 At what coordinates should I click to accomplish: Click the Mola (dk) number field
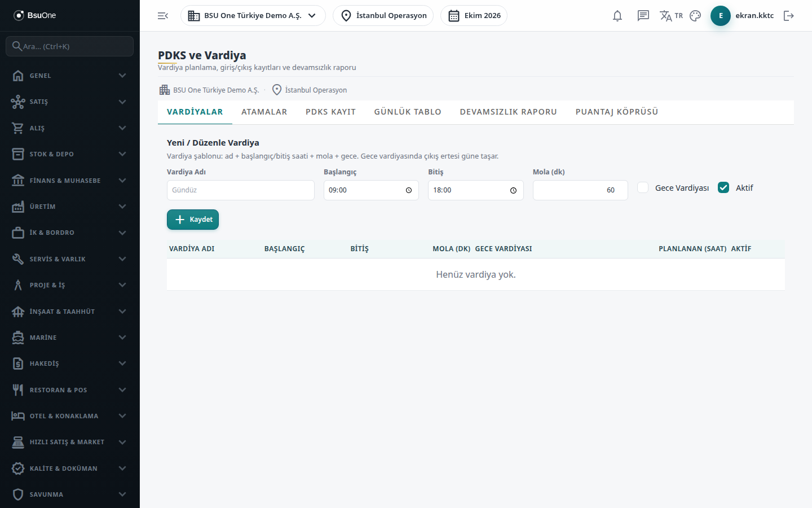point(580,190)
